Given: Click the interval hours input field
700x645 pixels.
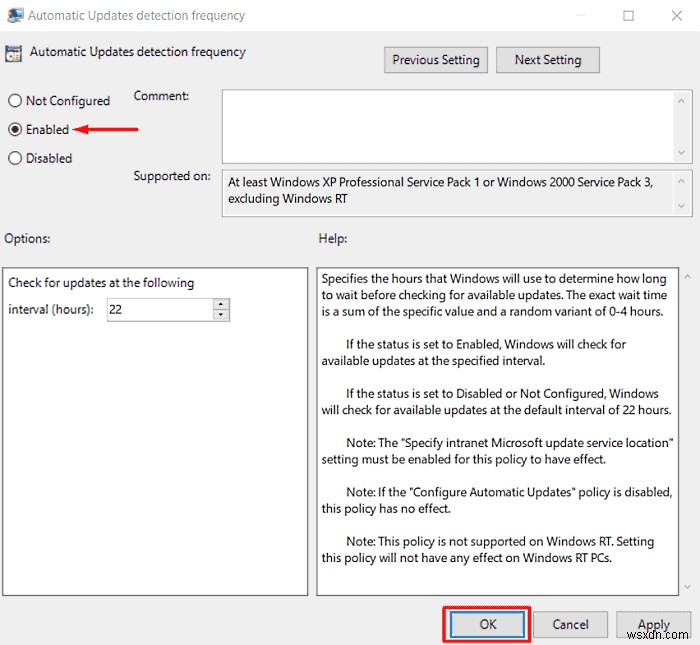Looking at the screenshot, I should pos(160,309).
